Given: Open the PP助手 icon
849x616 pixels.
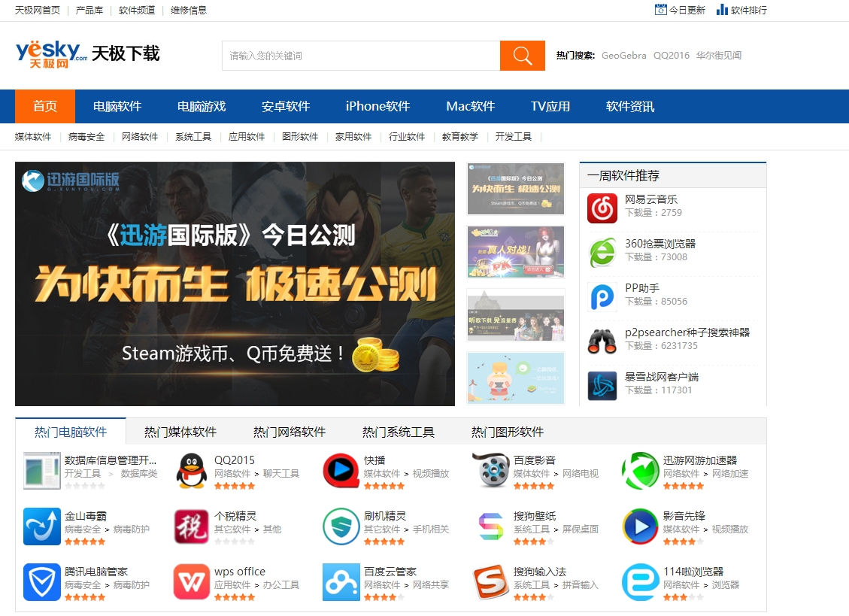Looking at the screenshot, I should [602, 297].
